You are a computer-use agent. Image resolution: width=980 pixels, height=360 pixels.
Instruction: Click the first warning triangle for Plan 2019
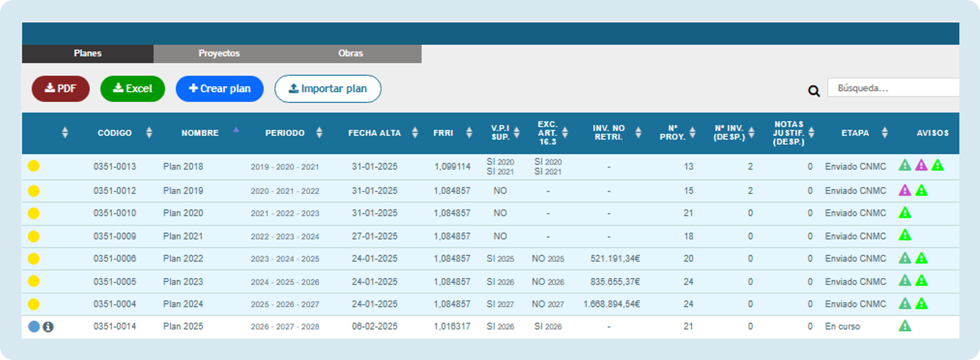click(905, 191)
